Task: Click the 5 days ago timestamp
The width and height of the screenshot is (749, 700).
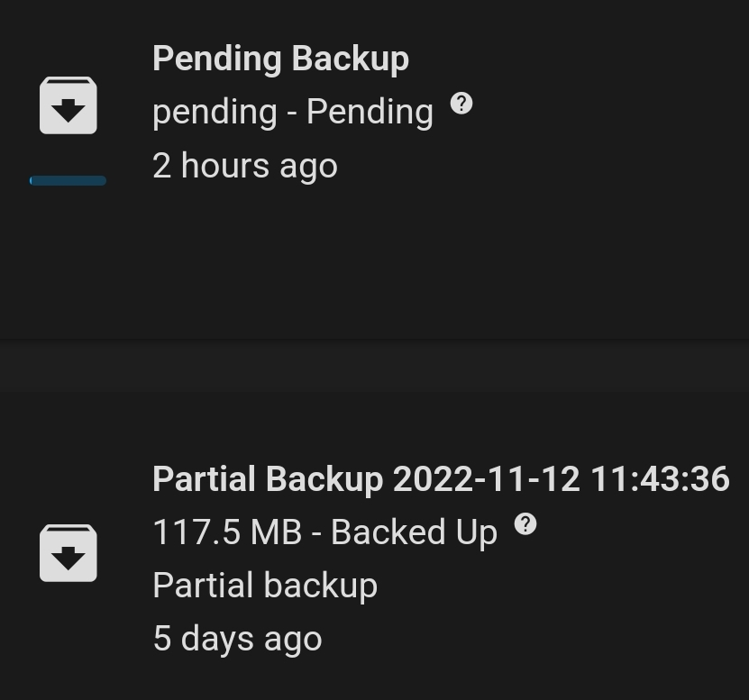Action: point(237,638)
